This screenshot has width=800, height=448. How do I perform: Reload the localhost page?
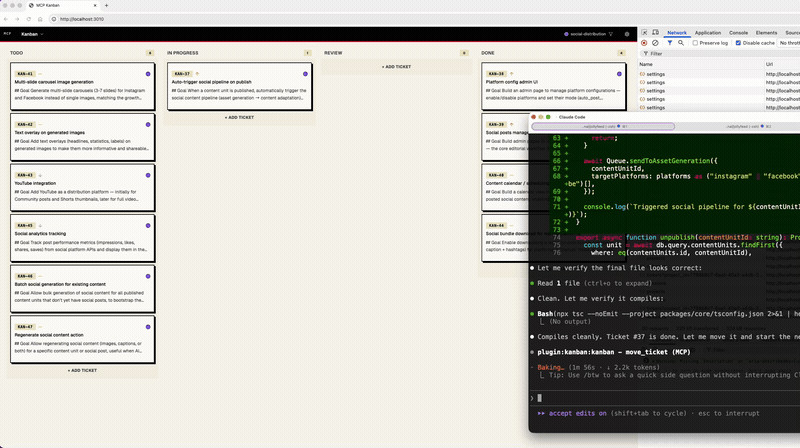pyautogui.click(x=29, y=19)
